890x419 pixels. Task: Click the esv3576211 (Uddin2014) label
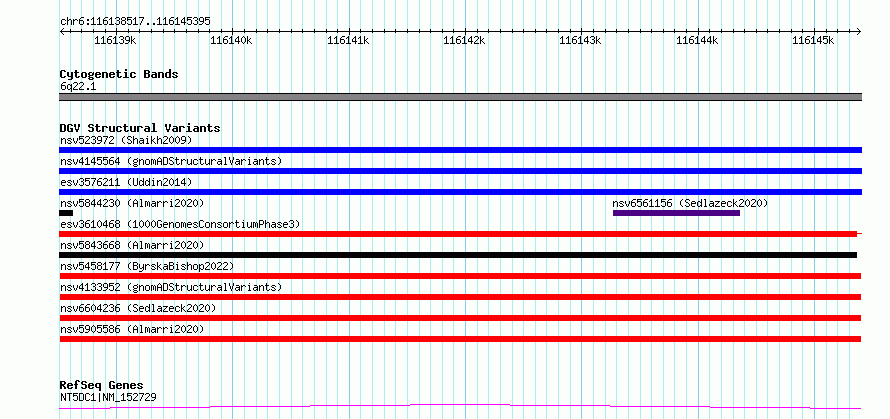click(x=126, y=182)
